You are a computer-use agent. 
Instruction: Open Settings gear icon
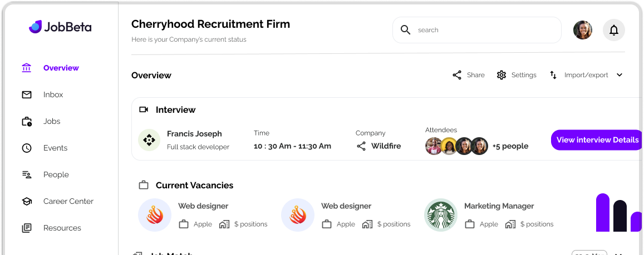502,75
